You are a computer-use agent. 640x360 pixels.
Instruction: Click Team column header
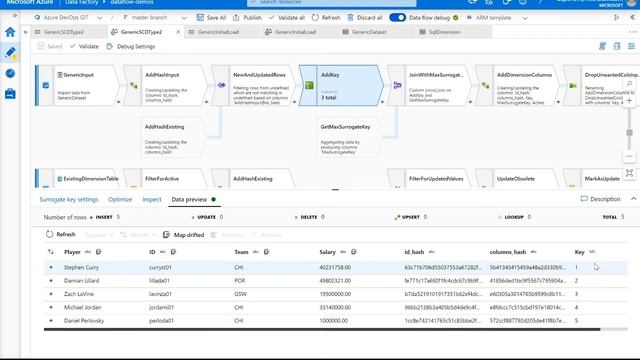coord(241,252)
